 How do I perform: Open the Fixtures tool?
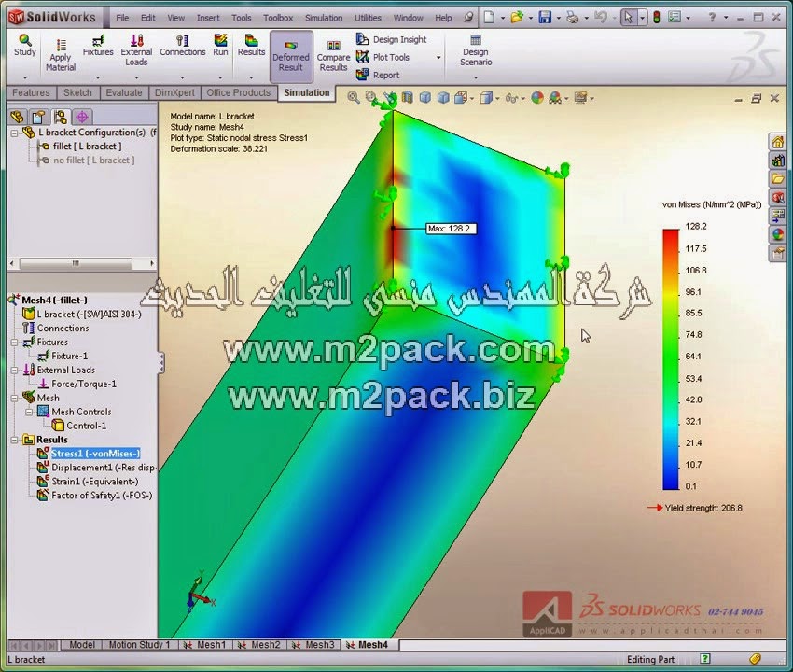coord(98,45)
